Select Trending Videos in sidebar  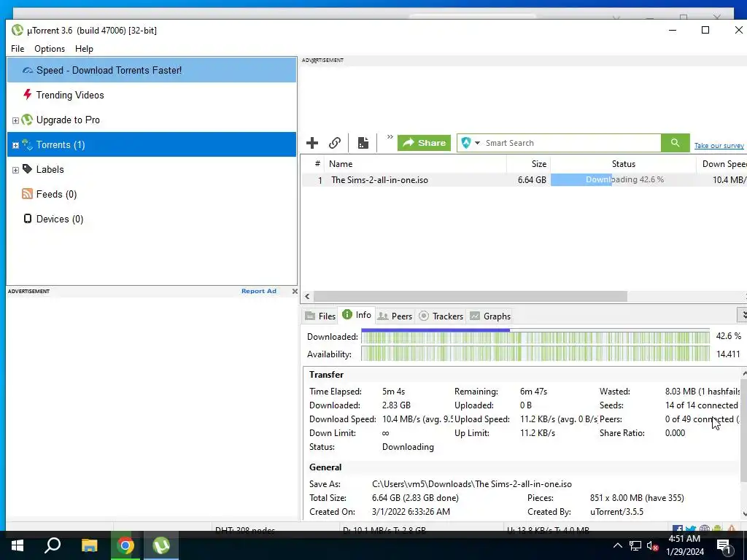click(152, 95)
